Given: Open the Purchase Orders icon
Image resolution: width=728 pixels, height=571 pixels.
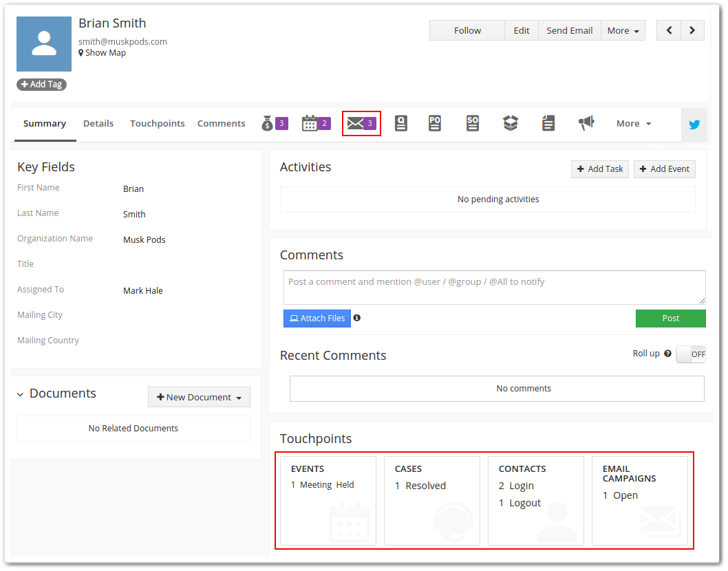Looking at the screenshot, I should click(435, 122).
